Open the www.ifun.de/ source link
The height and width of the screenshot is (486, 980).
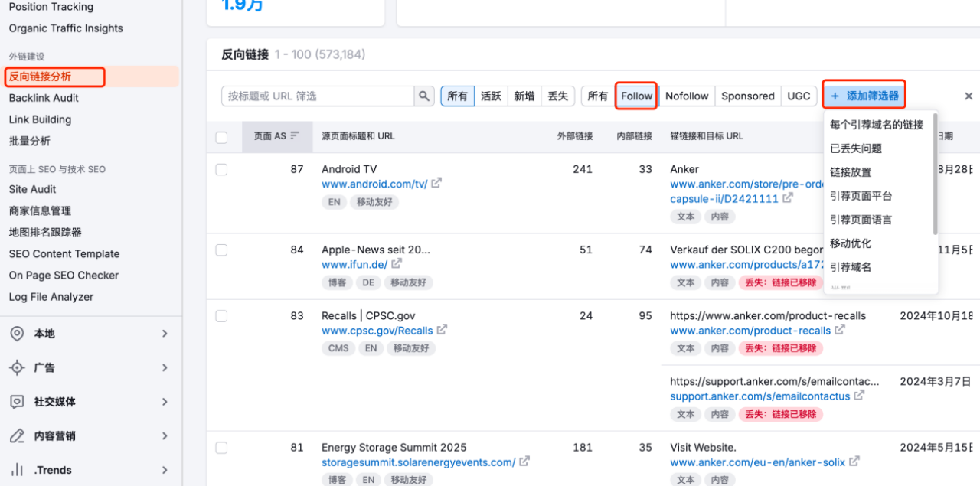[354, 264]
